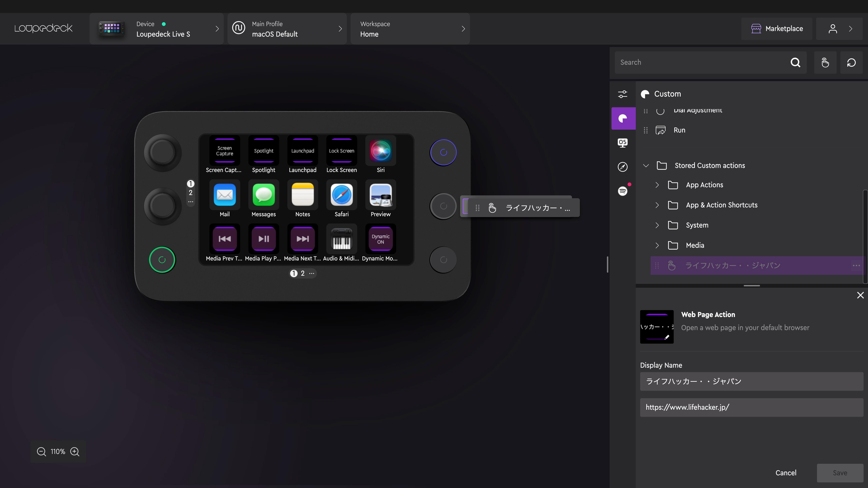
Task: Select page 2 of the button grid
Action: click(302, 273)
